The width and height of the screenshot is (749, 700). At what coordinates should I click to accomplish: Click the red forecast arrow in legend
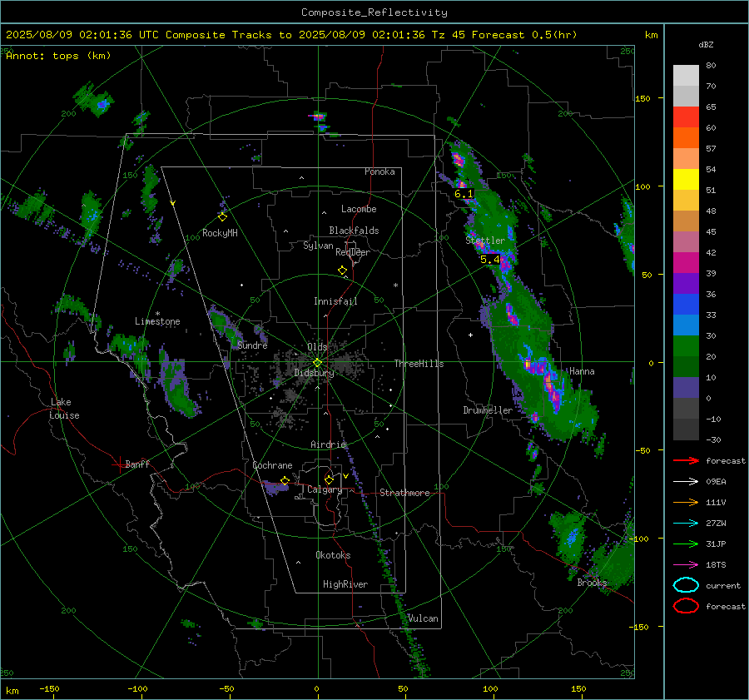tap(686, 460)
